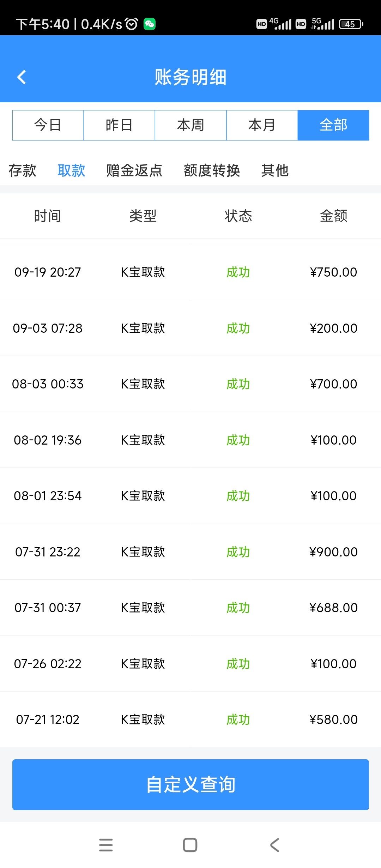The image size is (381, 868).
Task: Show records for 本周
Action: point(190,125)
